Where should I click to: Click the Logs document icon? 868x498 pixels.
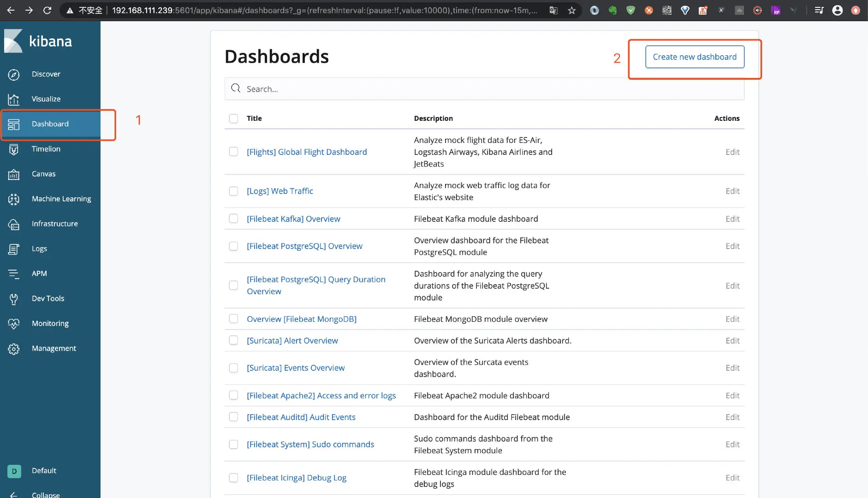point(14,249)
